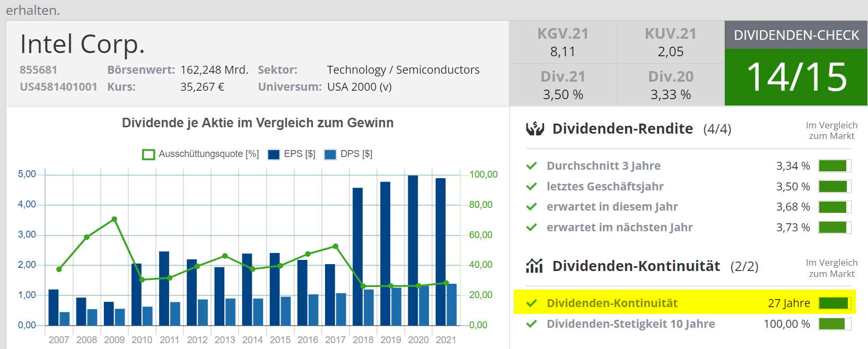Toggle EPS [$] legend swatch
Screen dimensions: 868x349
click(274, 154)
